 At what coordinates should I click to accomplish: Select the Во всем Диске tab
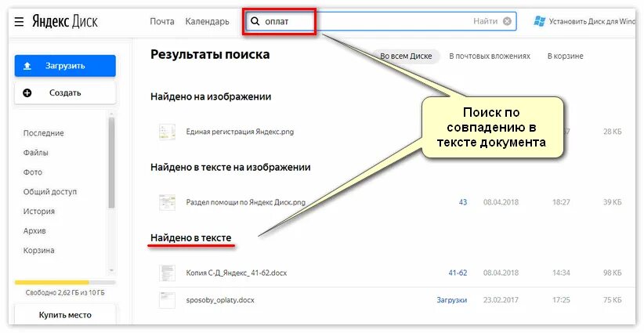pos(406,56)
